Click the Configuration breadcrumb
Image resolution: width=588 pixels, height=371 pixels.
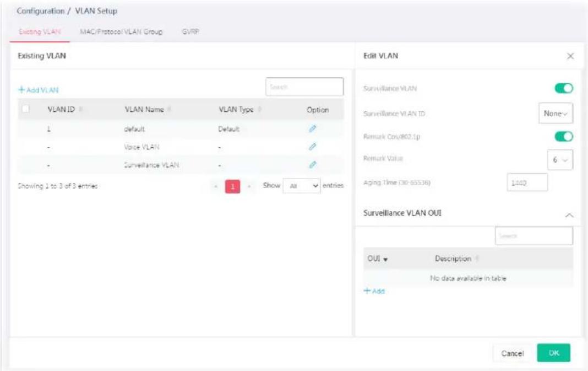[41, 11]
